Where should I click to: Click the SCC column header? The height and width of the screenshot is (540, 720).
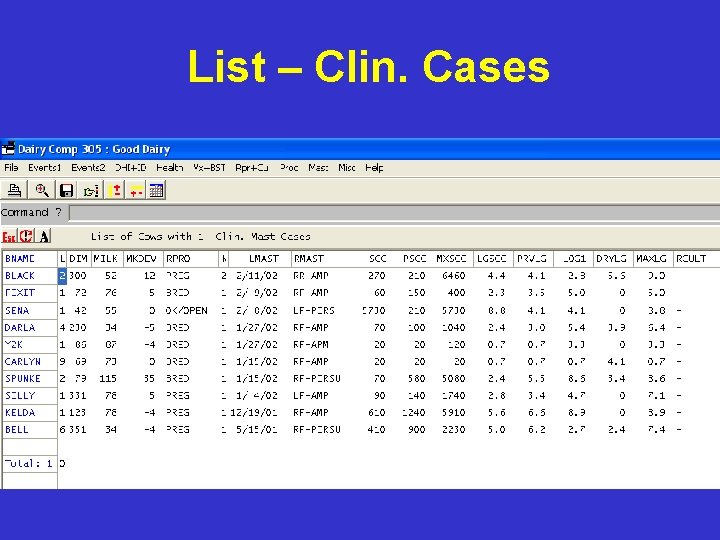coord(377,259)
